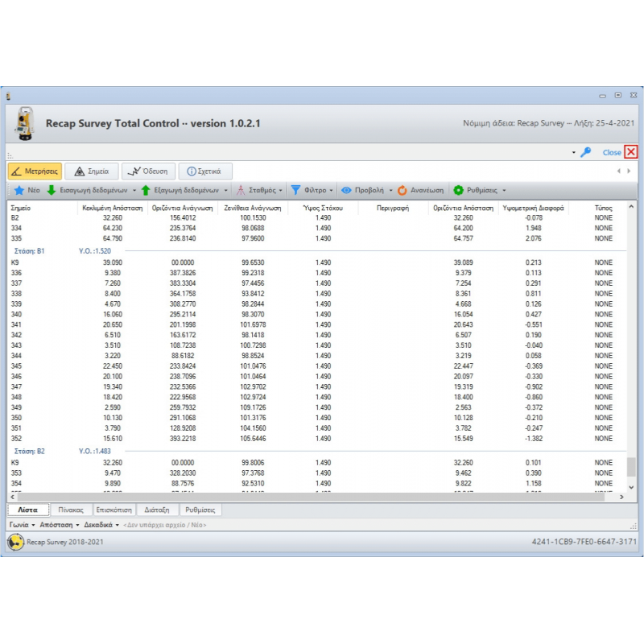
Task: Switch to the Σημεία tab
Action: pos(92,171)
